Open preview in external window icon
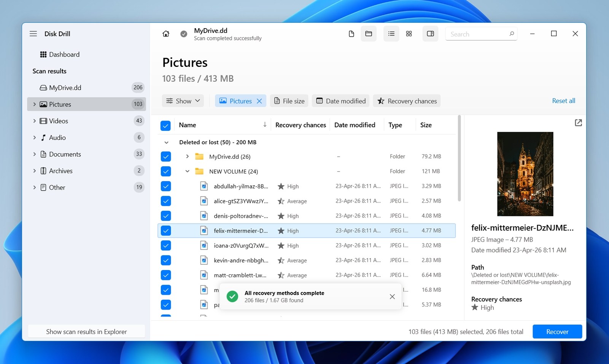 click(x=578, y=123)
